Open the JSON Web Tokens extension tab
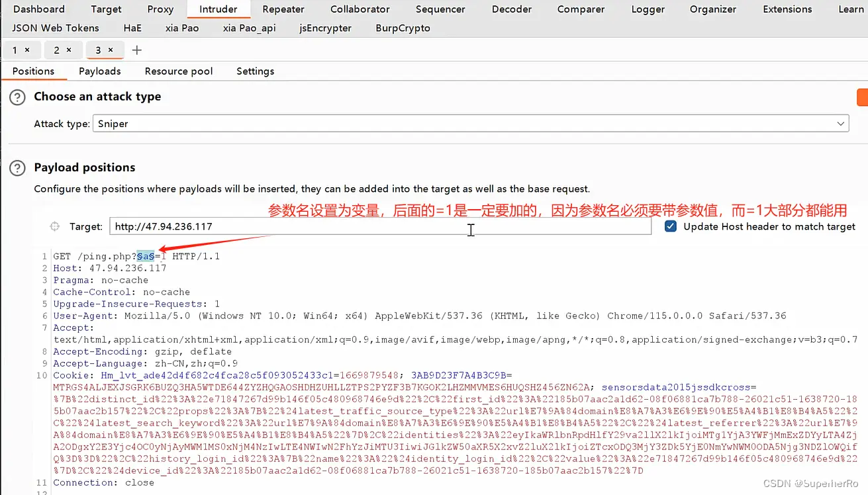Screen dimensions: 868x495 coord(56,28)
